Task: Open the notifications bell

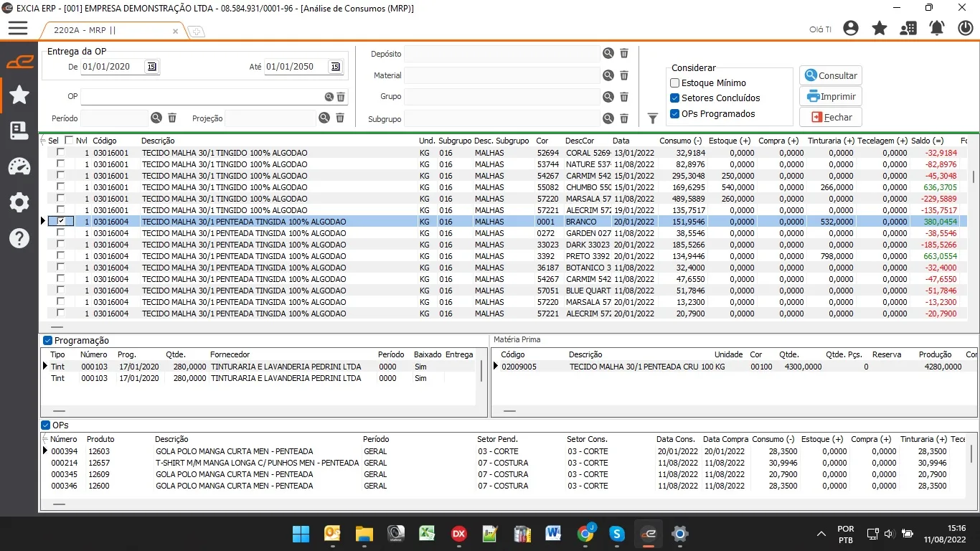Action: click(x=936, y=29)
